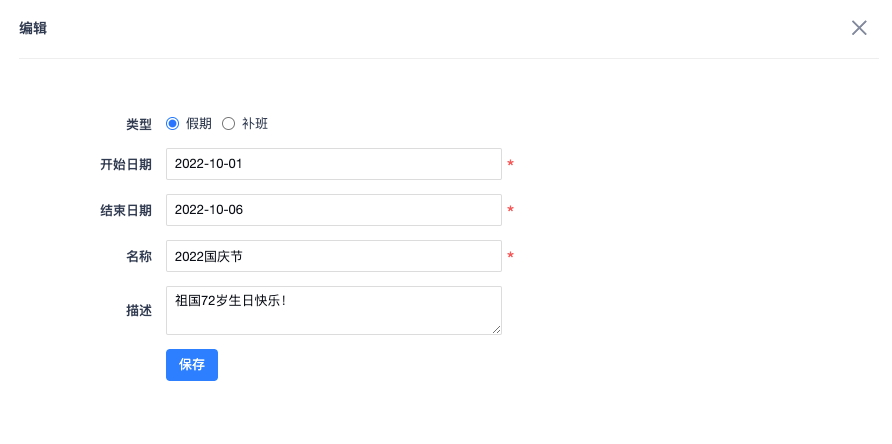Screen dimensions: 892x444
Task: Focus the 名称 text field
Action: click(333, 256)
